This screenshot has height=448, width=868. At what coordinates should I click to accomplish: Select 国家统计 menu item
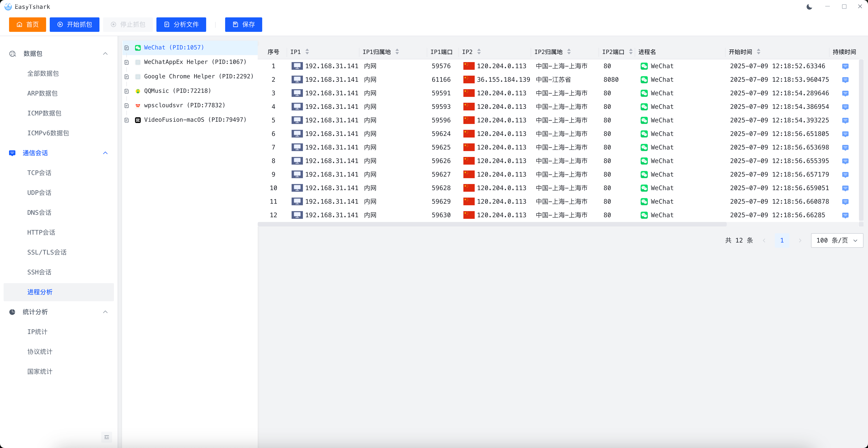point(40,372)
